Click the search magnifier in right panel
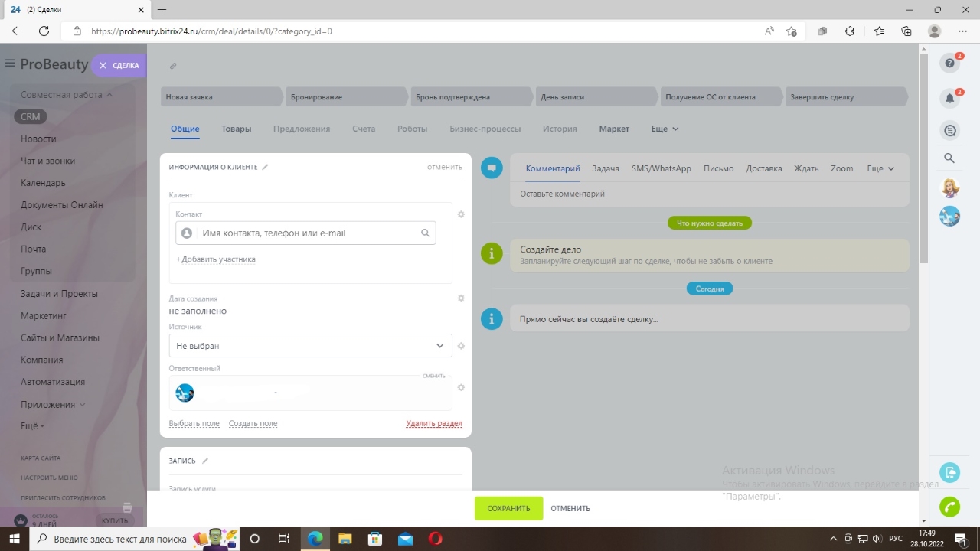This screenshot has height=551, width=980. click(x=949, y=158)
